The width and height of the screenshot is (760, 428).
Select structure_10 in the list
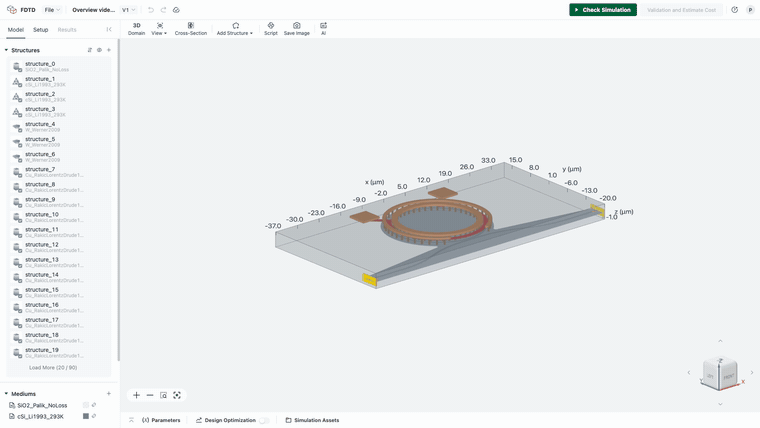(59, 217)
